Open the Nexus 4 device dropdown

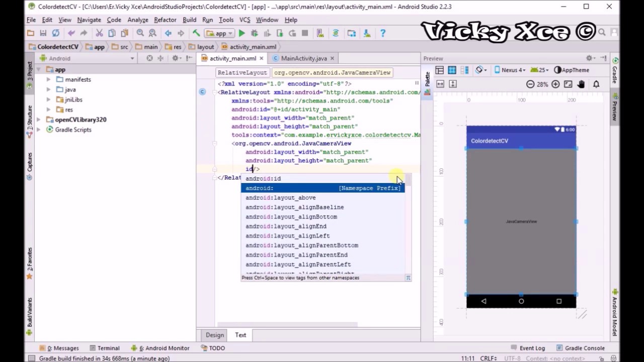510,70
